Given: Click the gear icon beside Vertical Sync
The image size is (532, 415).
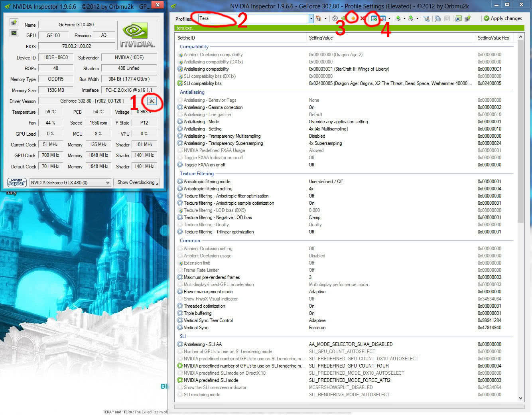Looking at the screenshot, I should tap(180, 328).
